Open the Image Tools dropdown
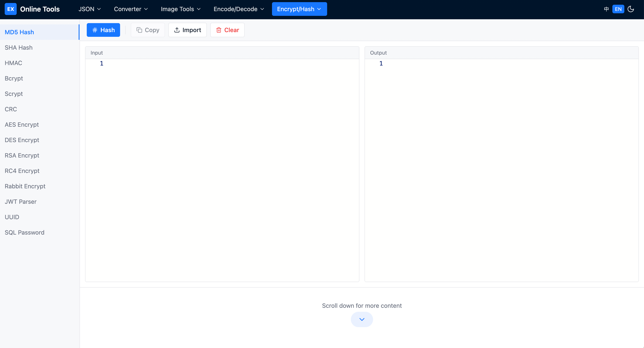This screenshot has width=644, height=348. click(181, 9)
